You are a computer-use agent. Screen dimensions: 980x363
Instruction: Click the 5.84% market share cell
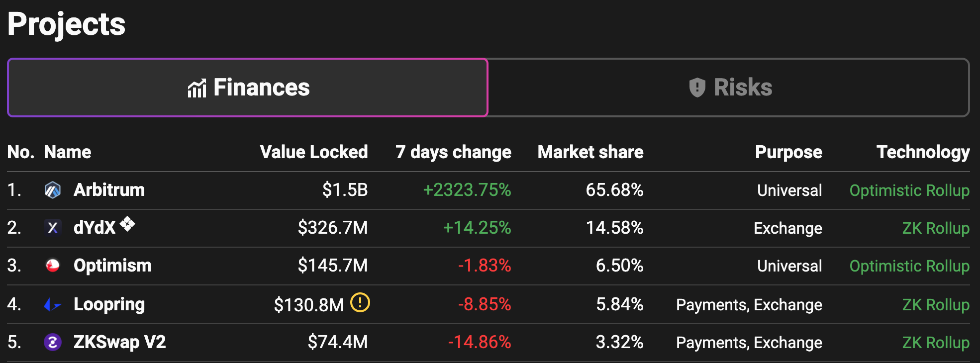619,304
